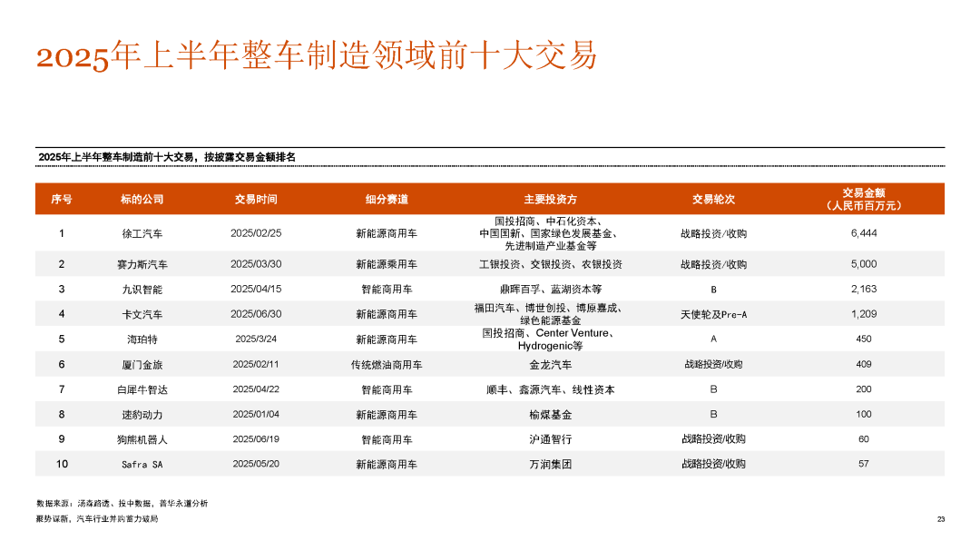Click the cell 传统燃油商用车
This screenshot has width=980, height=551.
point(387,365)
